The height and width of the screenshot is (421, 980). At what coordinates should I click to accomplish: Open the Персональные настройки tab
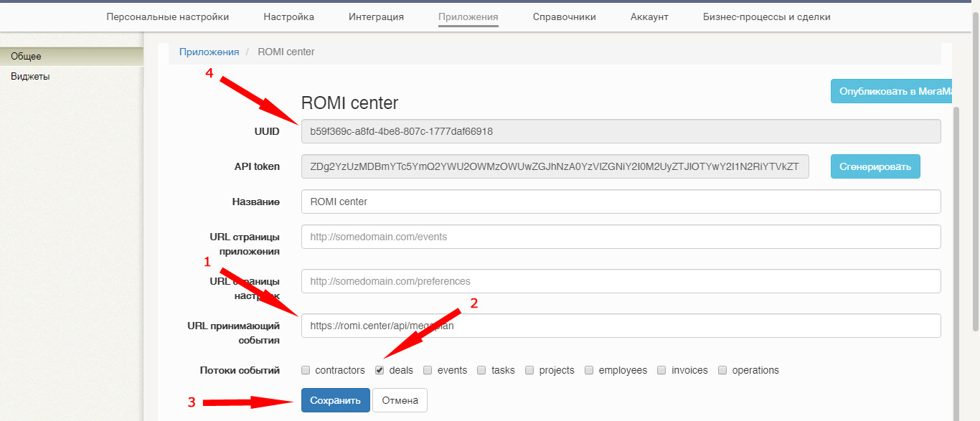click(x=168, y=16)
